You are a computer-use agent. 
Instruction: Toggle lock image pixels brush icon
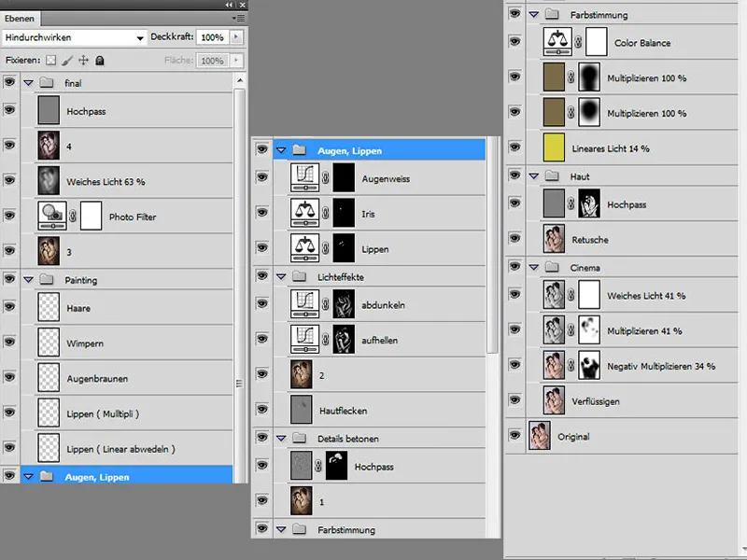(67, 61)
